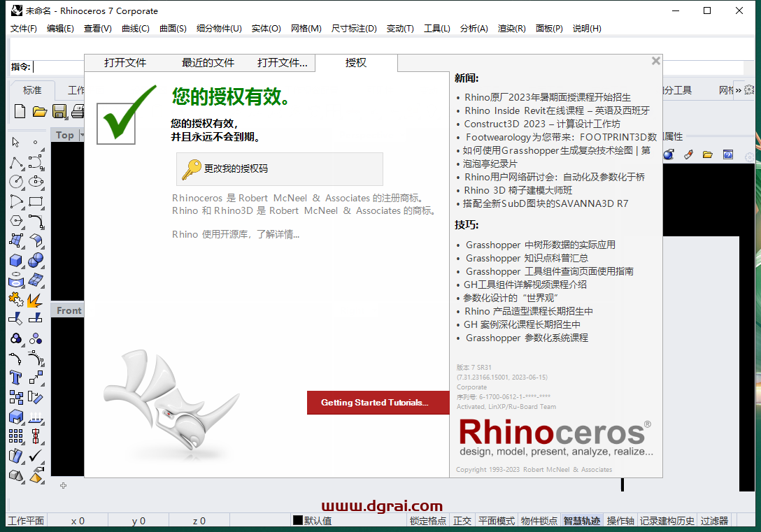
Task: Close the splash dialog with the X
Action: point(655,61)
